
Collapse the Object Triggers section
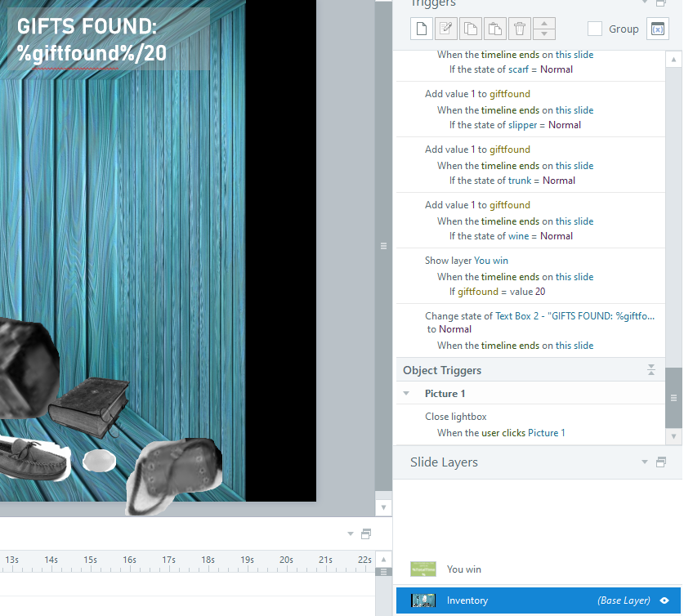[x=651, y=370]
